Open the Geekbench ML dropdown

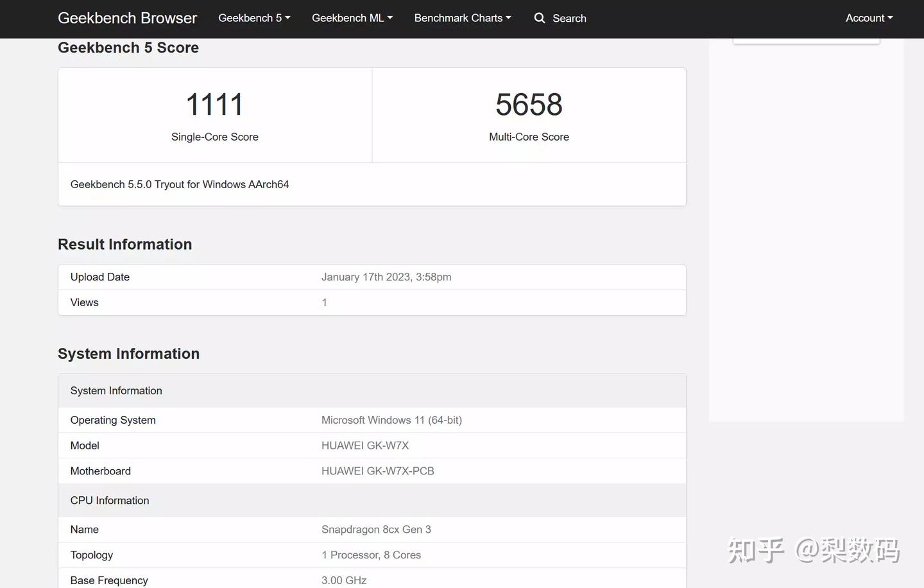coord(352,18)
